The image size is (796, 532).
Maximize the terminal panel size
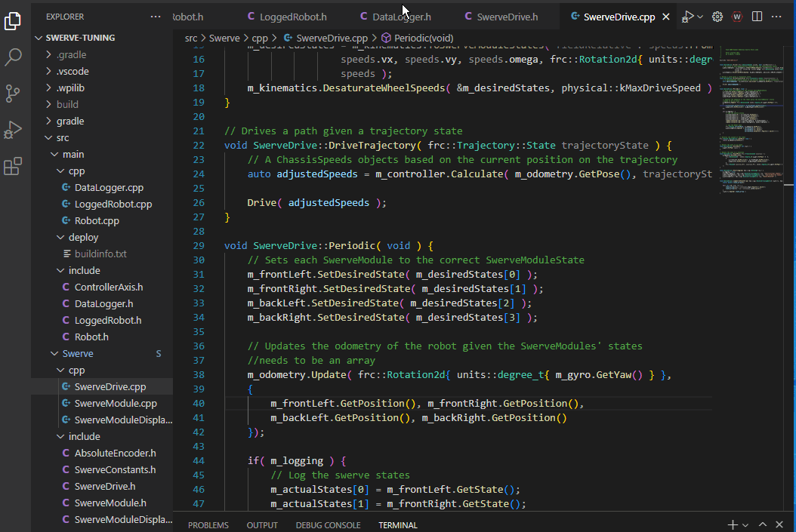point(763,524)
